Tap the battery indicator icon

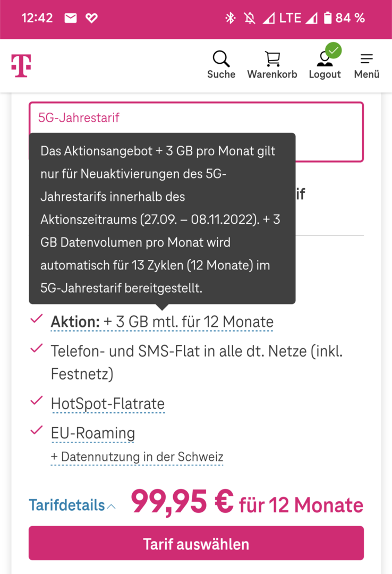pyautogui.click(x=327, y=18)
